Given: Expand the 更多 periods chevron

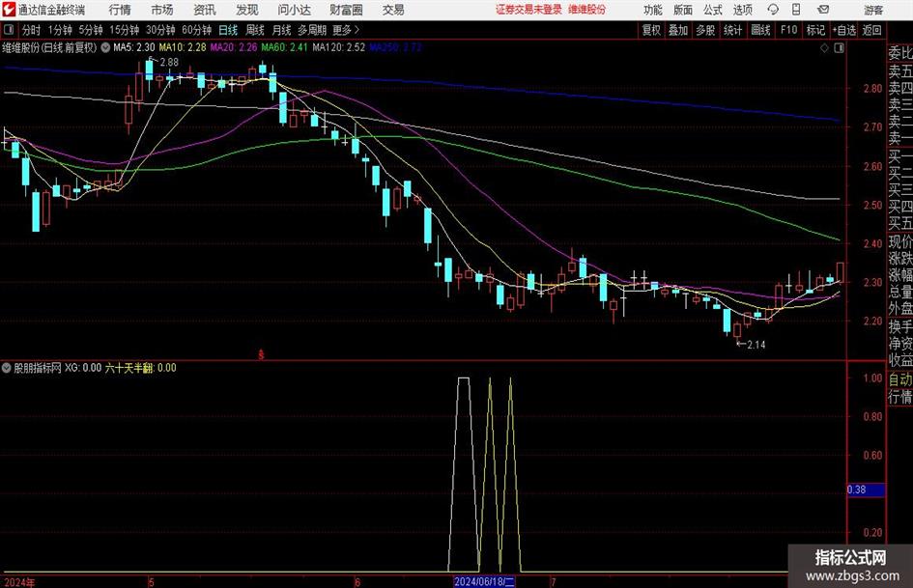Looking at the screenshot, I should pos(346,30).
